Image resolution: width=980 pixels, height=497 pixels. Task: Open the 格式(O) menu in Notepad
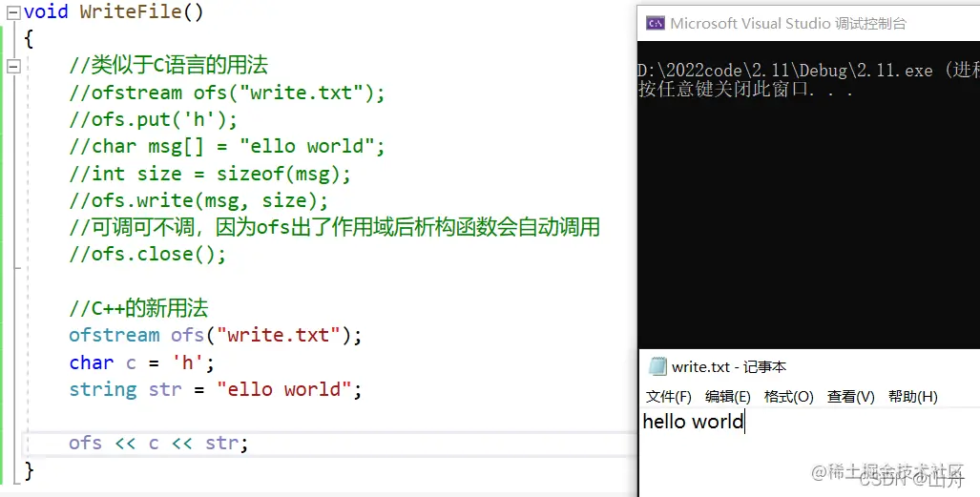click(789, 396)
